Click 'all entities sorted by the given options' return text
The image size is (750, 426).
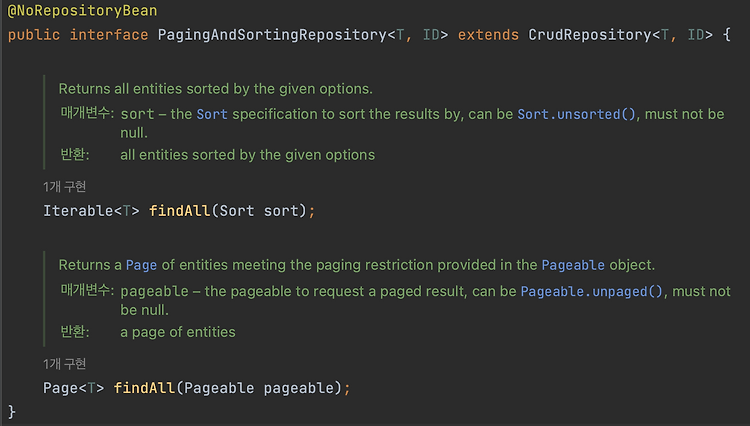pyautogui.click(x=248, y=155)
